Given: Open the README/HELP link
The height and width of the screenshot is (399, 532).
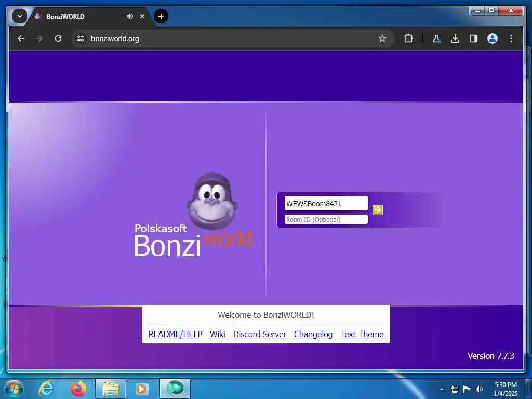Looking at the screenshot, I should pyautogui.click(x=175, y=334).
